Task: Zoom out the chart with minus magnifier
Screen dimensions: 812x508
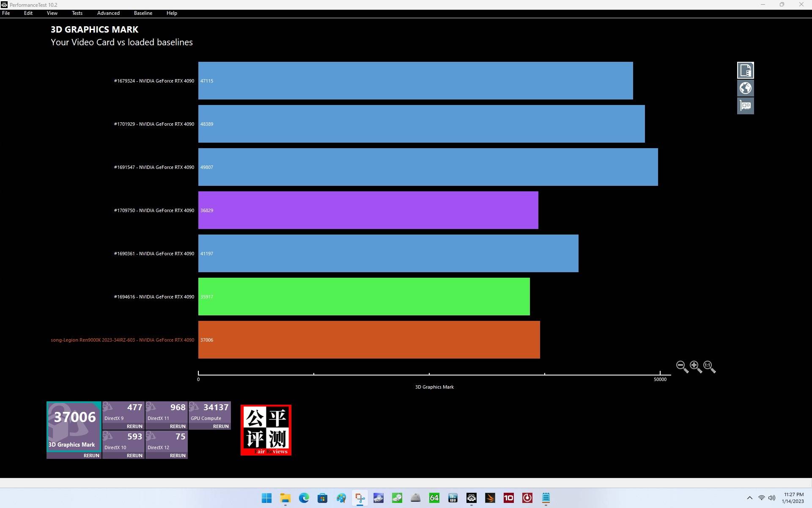Action: 682,366
